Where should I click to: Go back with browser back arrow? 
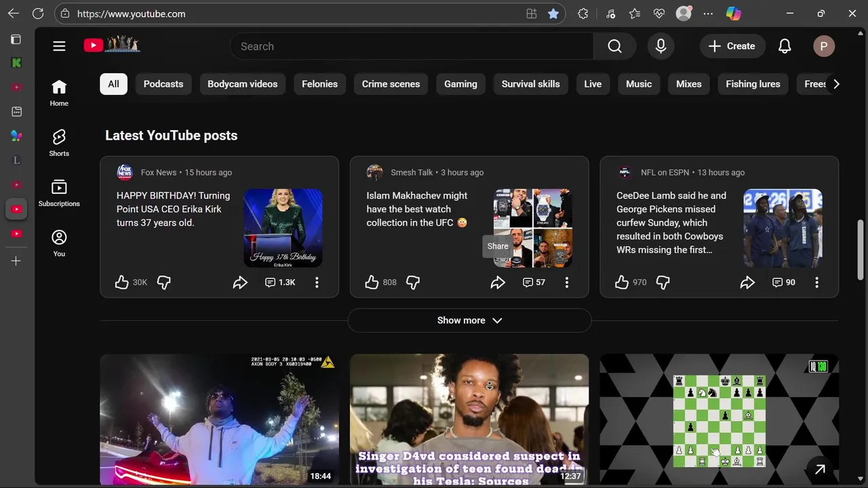coord(14,14)
